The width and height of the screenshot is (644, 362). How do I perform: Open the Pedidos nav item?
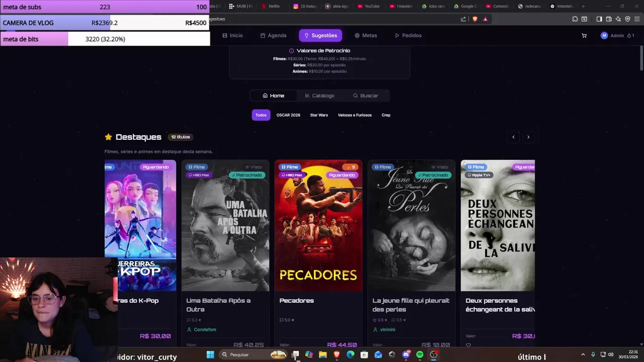pos(408,36)
